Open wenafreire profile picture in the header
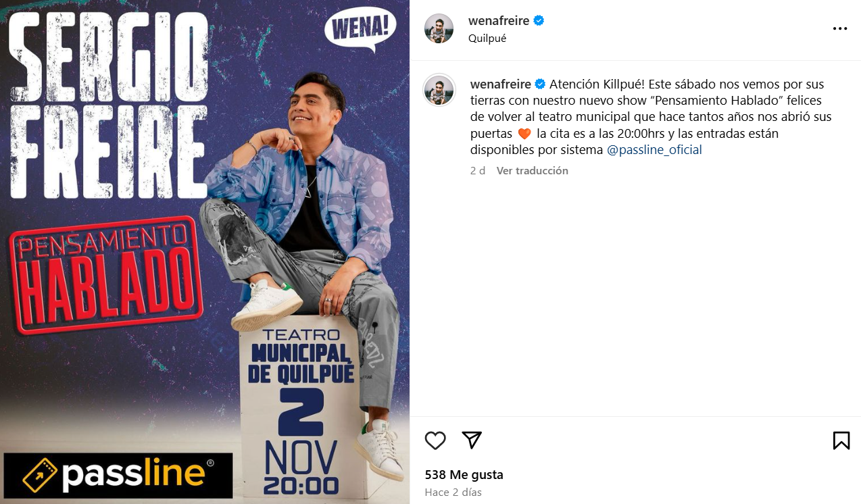 (x=439, y=28)
